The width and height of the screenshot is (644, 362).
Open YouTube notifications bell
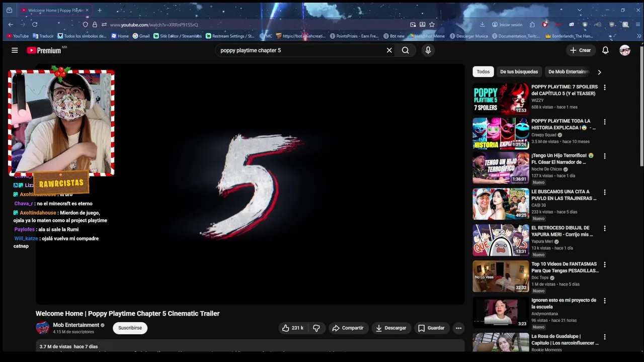coord(606,50)
